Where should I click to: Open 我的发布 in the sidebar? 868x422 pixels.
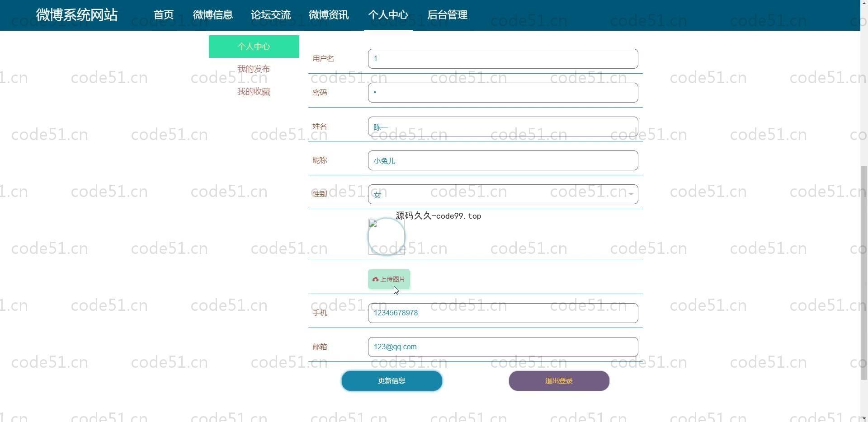click(254, 69)
